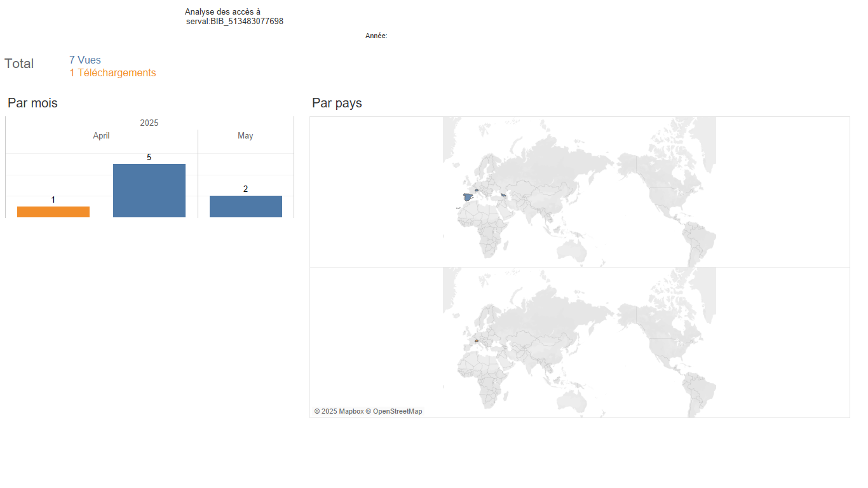Select Georgia on the upper views map
This screenshot has width=868, height=488.
(x=503, y=195)
